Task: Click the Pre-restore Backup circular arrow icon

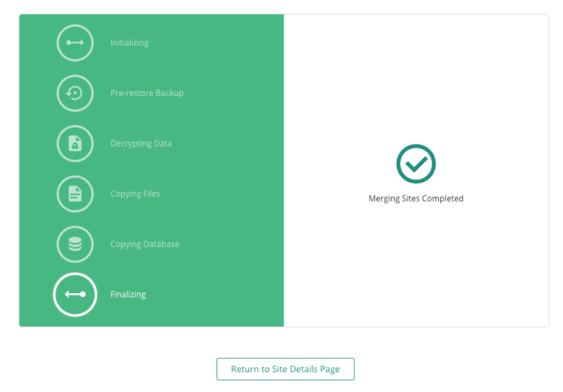Action: 75,93
